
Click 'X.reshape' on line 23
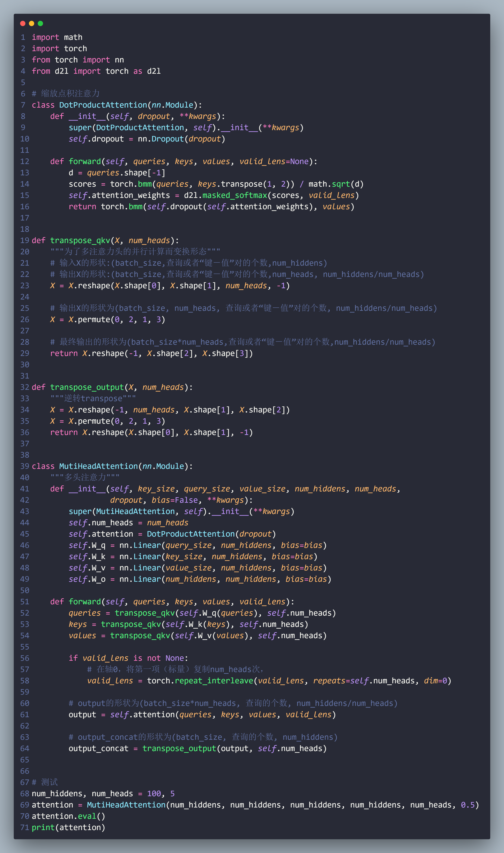[x=89, y=286]
